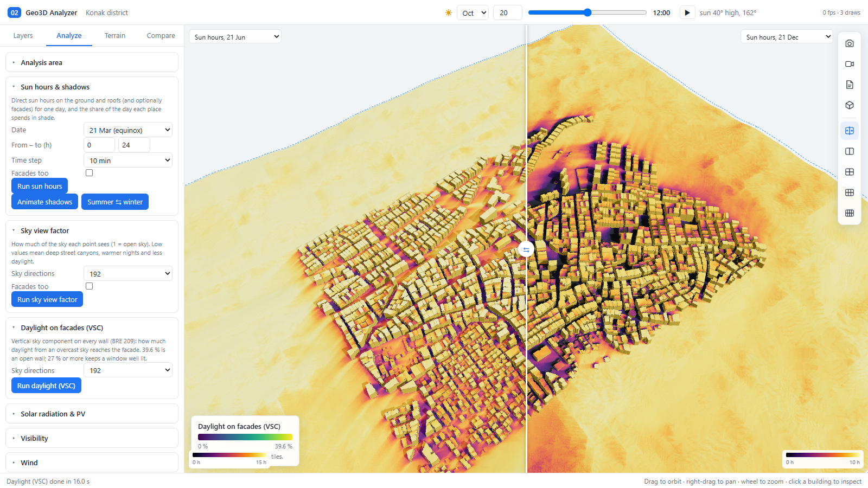Click the video recording icon
This screenshot has width=868, height=488.
pyautogui.click(x=850, y=64)
